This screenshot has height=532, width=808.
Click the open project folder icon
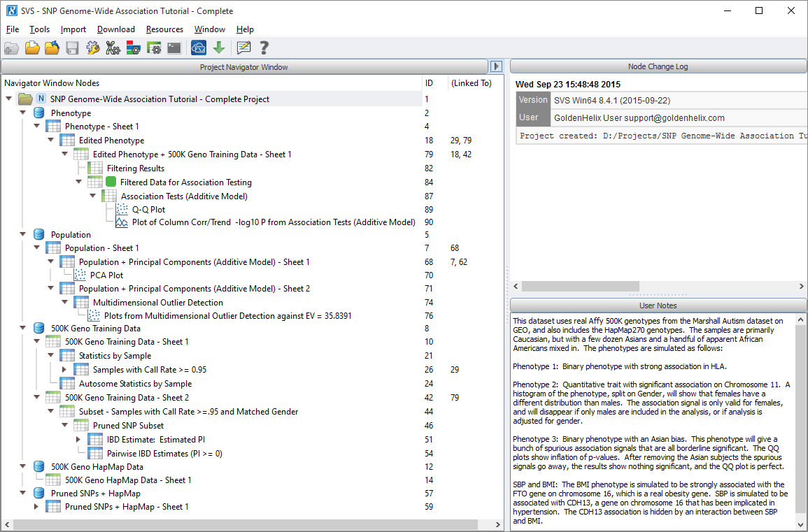(32, 48)
